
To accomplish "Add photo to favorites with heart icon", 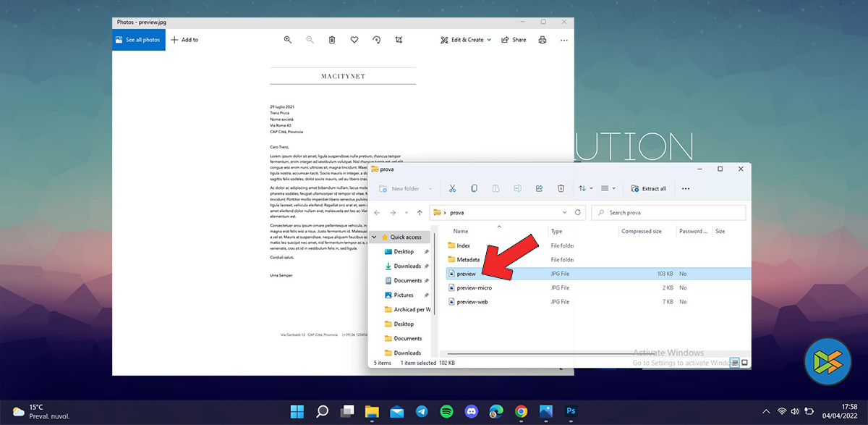I will pyautogui.click(x=354, y=40).
